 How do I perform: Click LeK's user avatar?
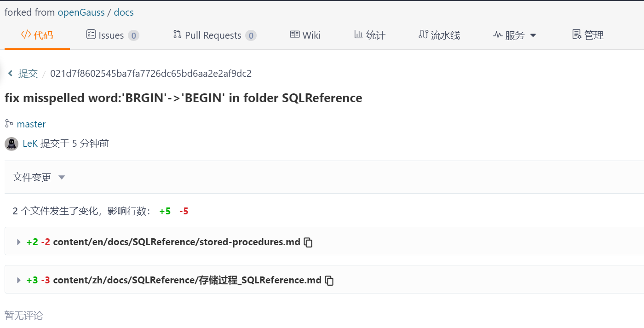[11, 144]
